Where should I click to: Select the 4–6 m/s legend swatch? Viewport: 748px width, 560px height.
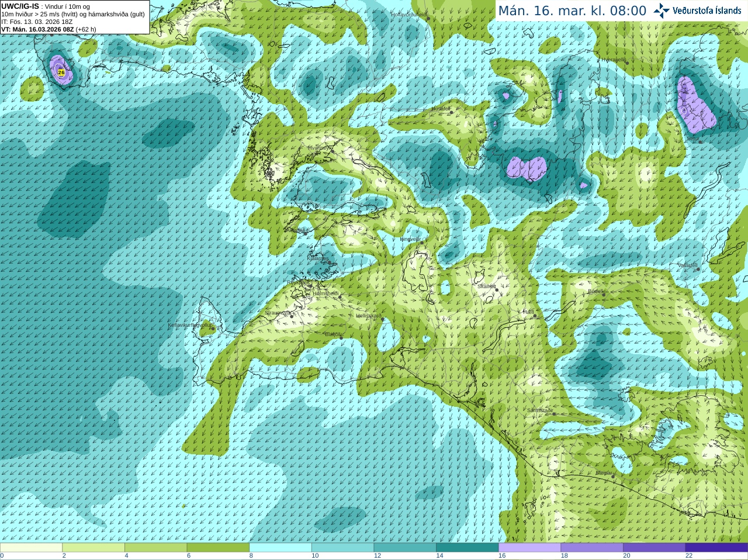(156, 548)
